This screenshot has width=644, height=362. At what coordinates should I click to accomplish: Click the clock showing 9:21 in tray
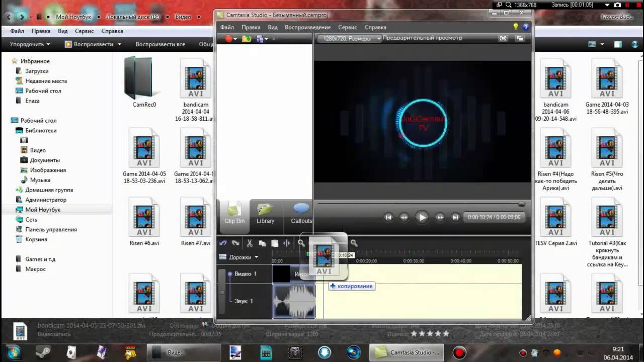pyautogui.click(x=618, y=348)
